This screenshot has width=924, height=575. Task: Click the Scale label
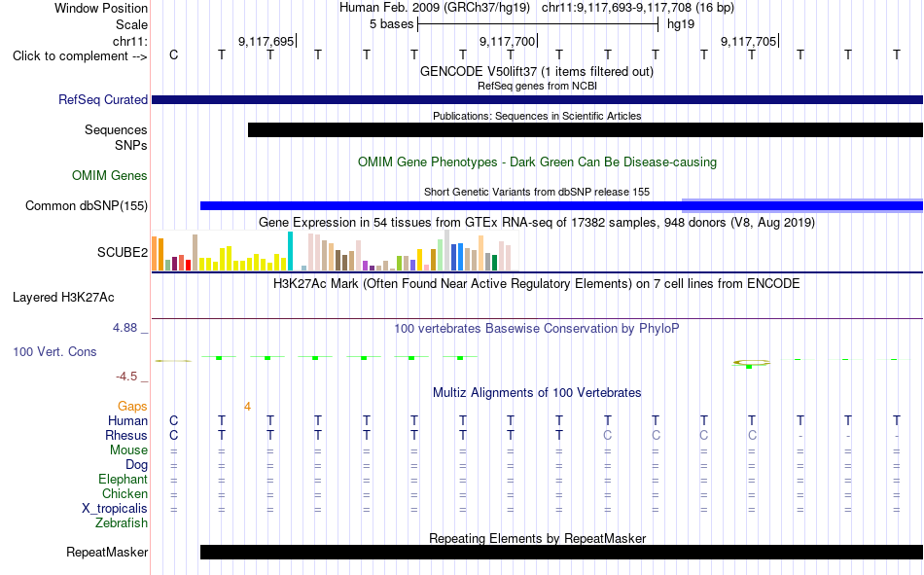click(131, 24)
